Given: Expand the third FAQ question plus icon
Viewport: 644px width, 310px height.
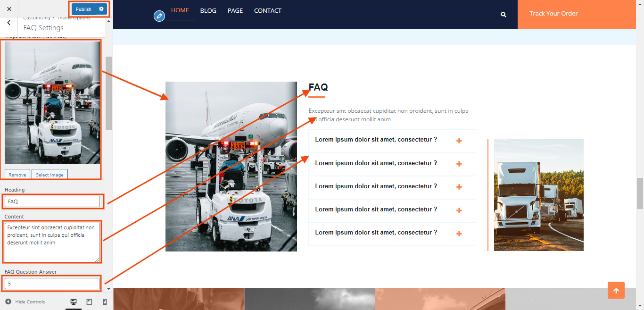Looking at the screenshot, I should point(459,187).
